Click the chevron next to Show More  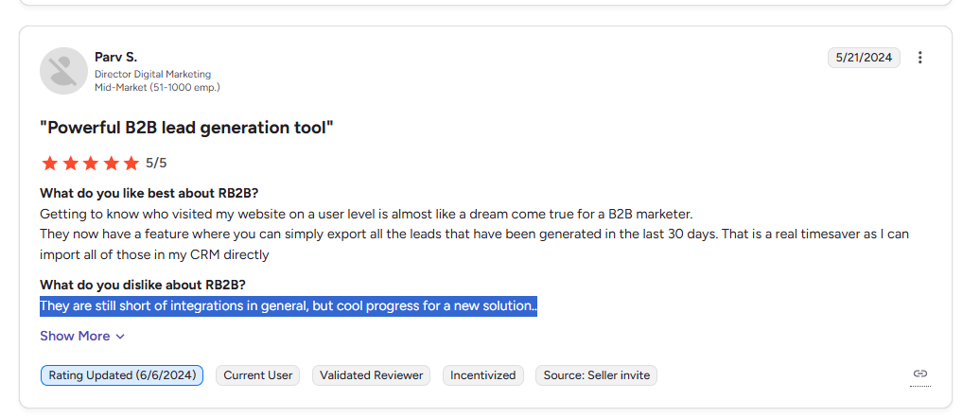coord(120,337)
